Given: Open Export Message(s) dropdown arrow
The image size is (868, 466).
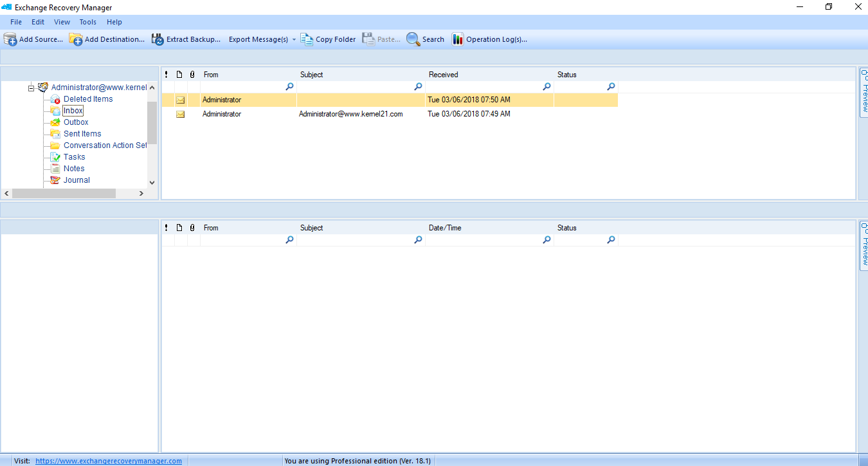Looking at the screenshot, I should [294, 40].
